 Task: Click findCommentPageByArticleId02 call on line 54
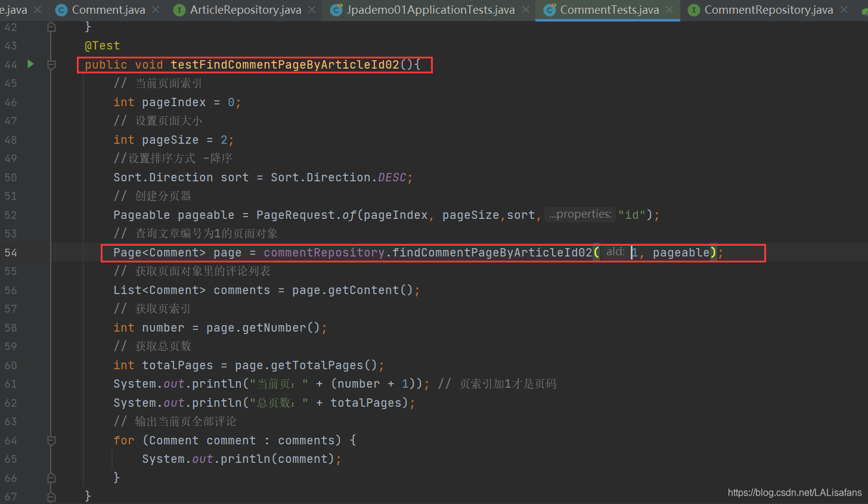tap(492, 252)
